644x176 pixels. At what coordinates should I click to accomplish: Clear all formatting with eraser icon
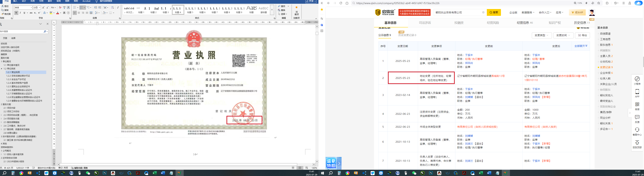[60, 8]
